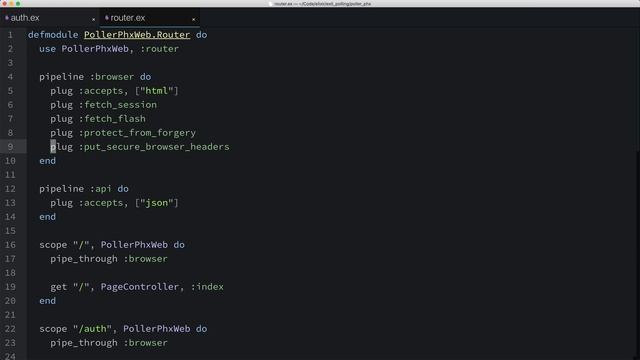Click the 'defmodule' keyword on line 1
The width and height of the screenshot is (640, 360).
click(53, 35)
